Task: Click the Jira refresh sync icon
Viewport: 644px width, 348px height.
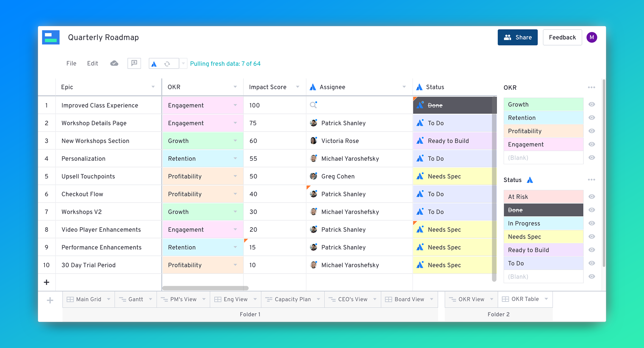Action: click(167, 64)
